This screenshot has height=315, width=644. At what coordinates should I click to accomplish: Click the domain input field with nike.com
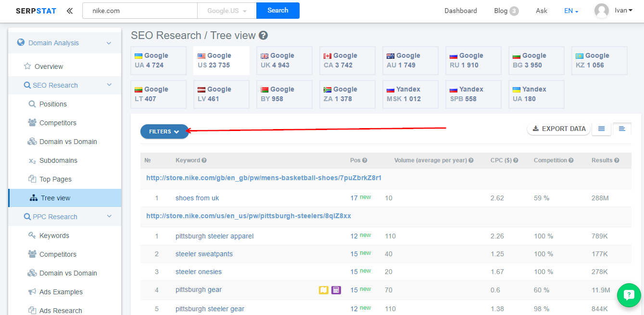[140, 11]
